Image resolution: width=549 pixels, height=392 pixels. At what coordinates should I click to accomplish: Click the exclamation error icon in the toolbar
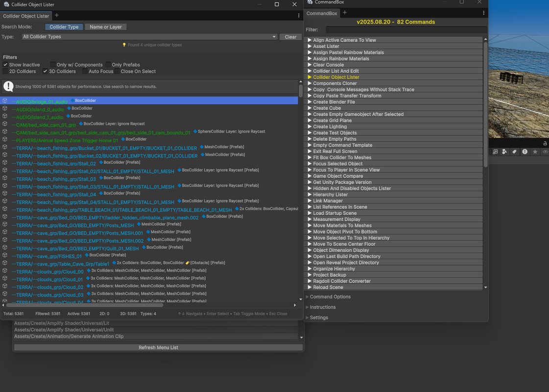click(525, 152)
